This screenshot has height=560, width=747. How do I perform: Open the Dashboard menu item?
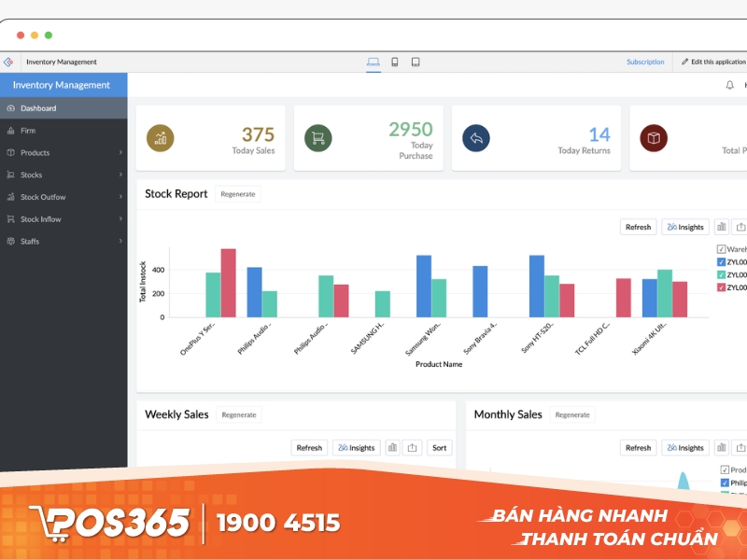tap(63, 108)
